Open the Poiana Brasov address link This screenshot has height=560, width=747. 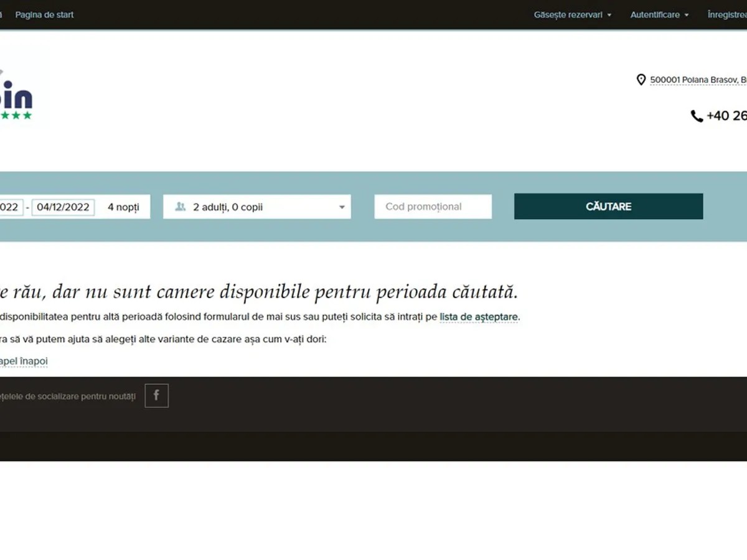[698, 80]
